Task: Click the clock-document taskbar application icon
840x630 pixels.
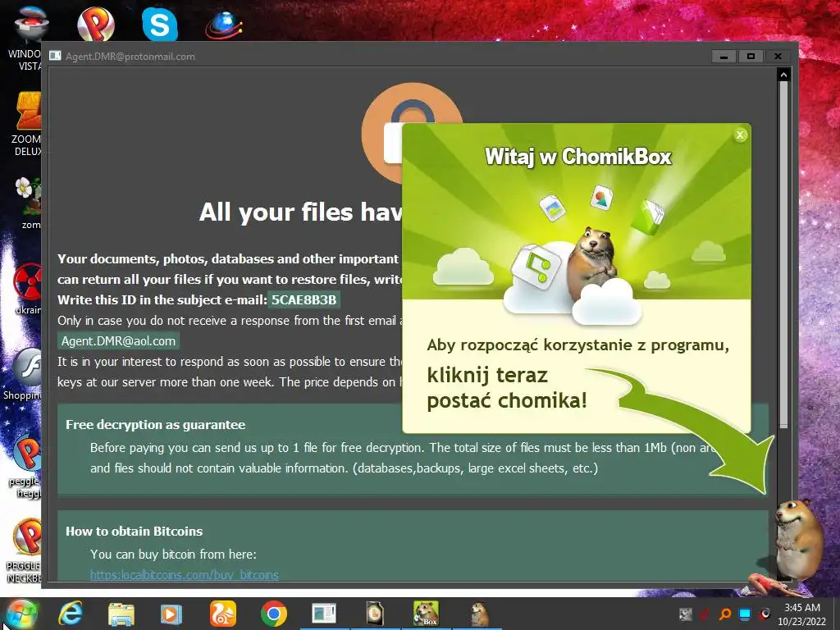Action: 375,614
